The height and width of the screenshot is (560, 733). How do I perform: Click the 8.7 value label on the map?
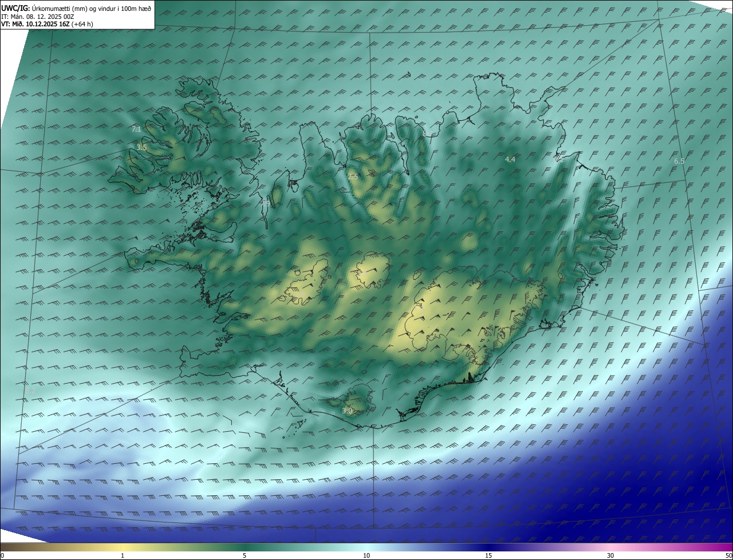[427, 133]
